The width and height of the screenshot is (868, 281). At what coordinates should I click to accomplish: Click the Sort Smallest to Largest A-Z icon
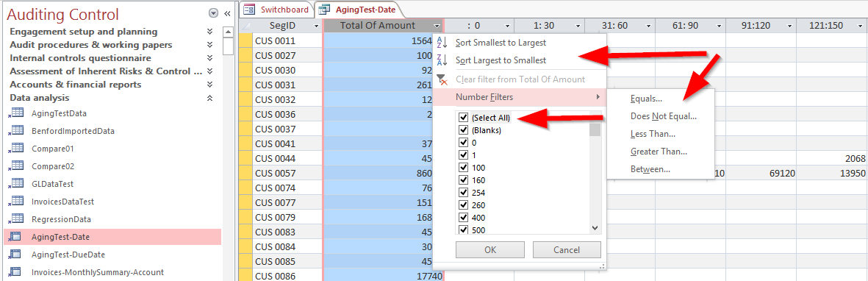pos(442,43)
